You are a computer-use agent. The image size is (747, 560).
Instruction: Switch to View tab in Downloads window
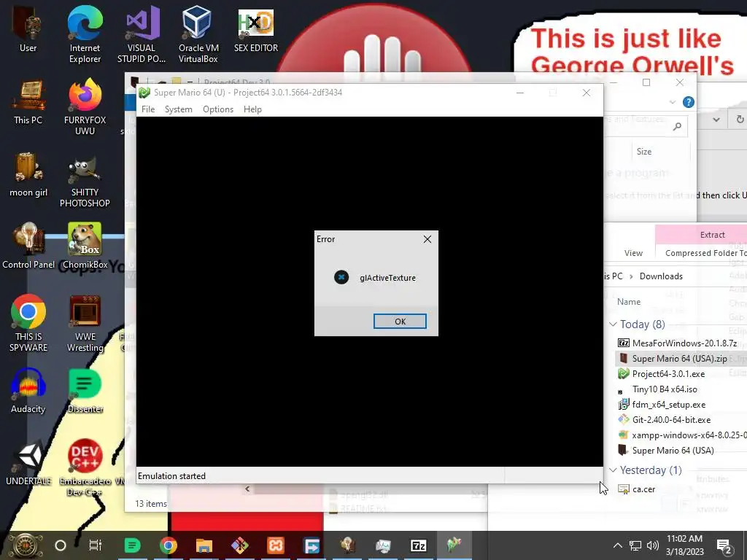click(x=633, y=253)
